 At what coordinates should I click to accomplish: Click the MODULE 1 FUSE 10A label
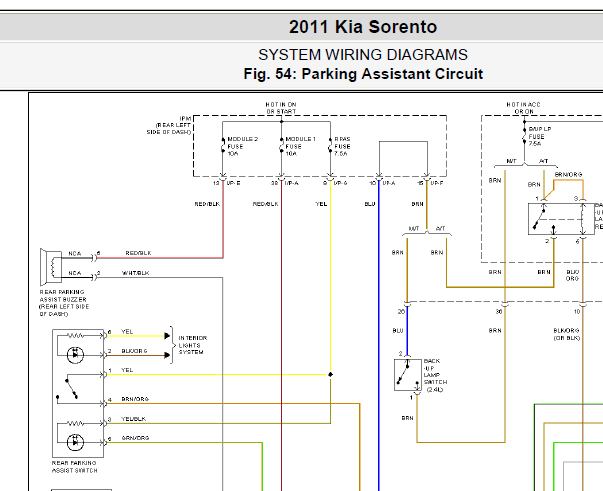pyautogui.click(x=300, y=146)
